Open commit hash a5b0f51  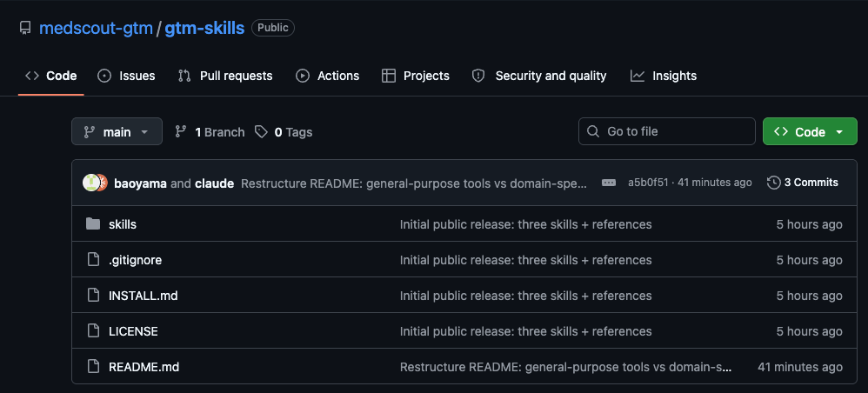pos(648,183)
